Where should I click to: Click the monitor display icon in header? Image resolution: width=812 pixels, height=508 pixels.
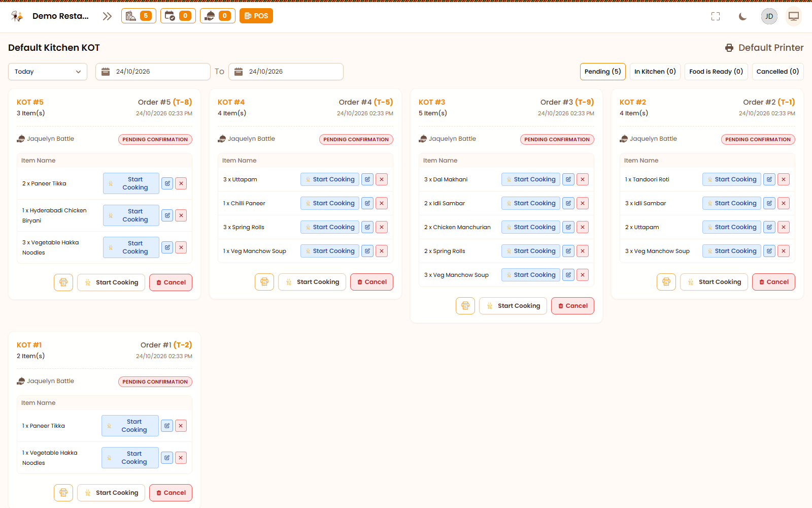tap(794, 16)
